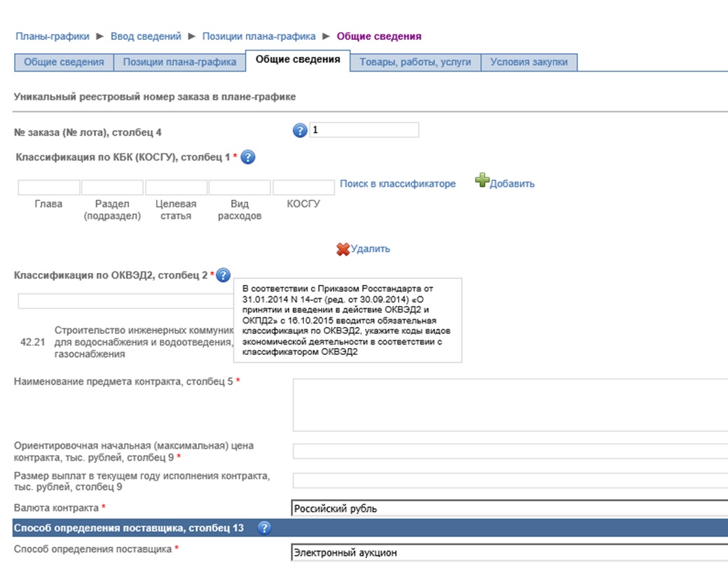Click the help icon for Классификация по КБК (КОСГУ)

click(x=247, y=158)
